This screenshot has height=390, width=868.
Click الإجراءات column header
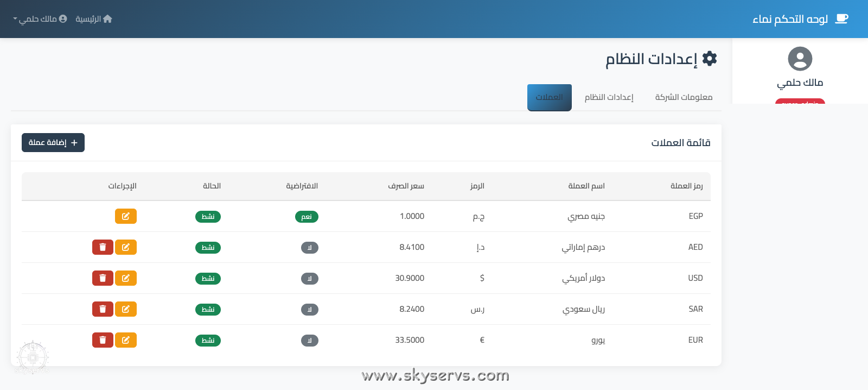(x=122, y=186)
